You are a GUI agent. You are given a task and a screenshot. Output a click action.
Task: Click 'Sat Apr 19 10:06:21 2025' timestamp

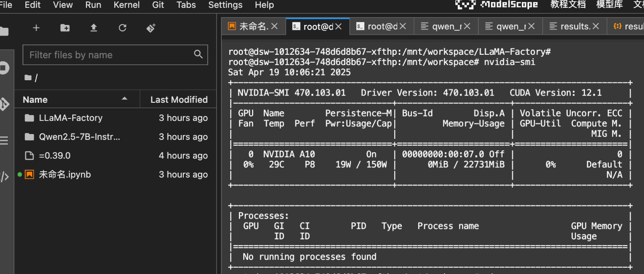coord(289,72)
